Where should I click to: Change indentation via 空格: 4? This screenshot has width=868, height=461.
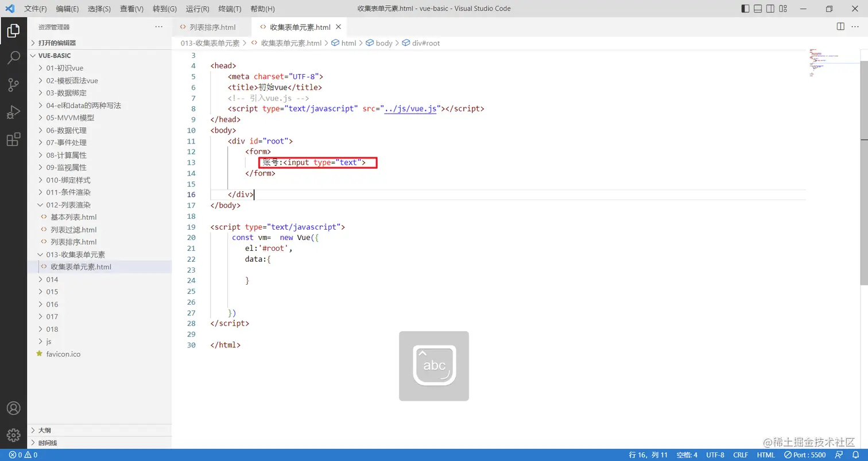(x=687, y=455)
